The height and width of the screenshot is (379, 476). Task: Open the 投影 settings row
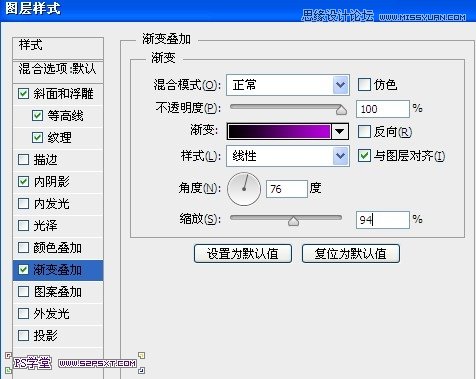(58, 336)
